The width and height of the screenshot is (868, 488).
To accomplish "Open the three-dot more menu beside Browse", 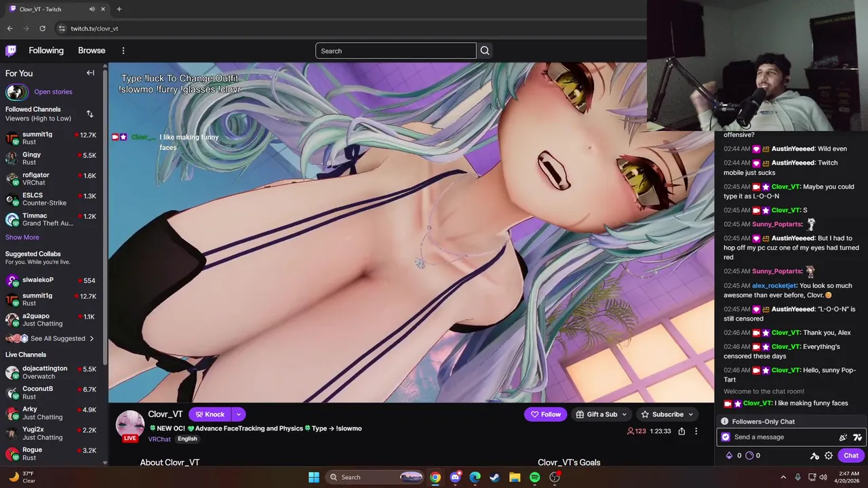I will pyautogui.click(x=123, y=51).
